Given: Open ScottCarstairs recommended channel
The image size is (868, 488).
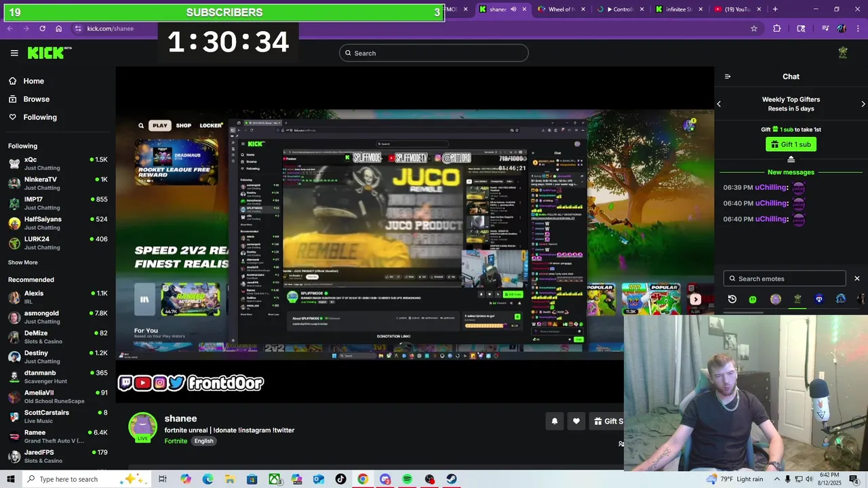Looking at the screenshot, I should tap(58, 416).
